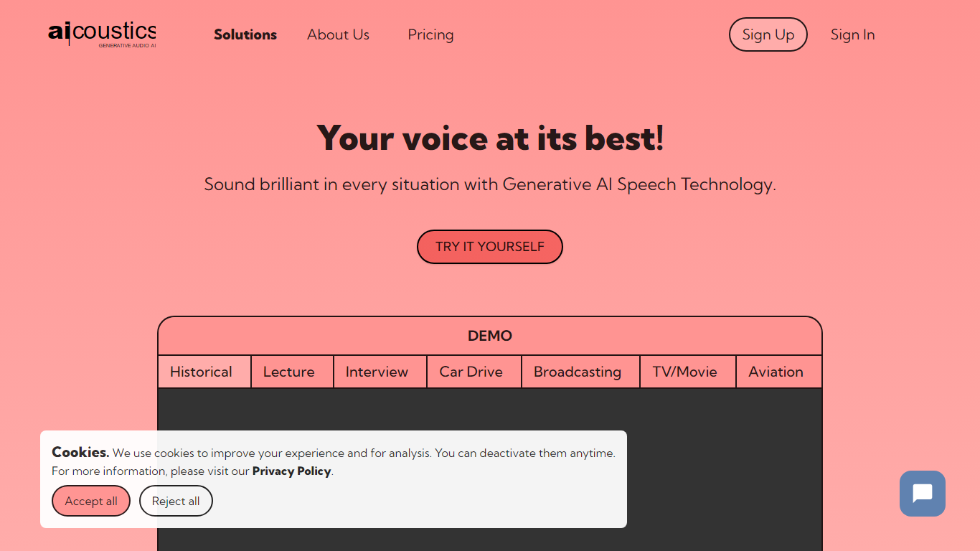This screenshot has width=980, height=551.
Task: Reject all cookies
Action: pyautogui.click(x=176, y=501)
